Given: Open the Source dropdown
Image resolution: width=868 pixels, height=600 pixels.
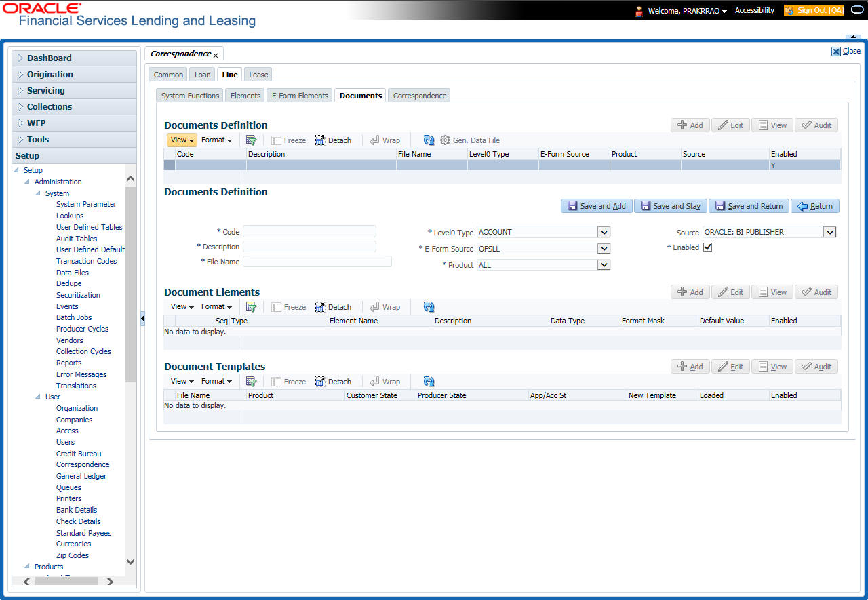Looking at the screenshot, I should (830, 232).
